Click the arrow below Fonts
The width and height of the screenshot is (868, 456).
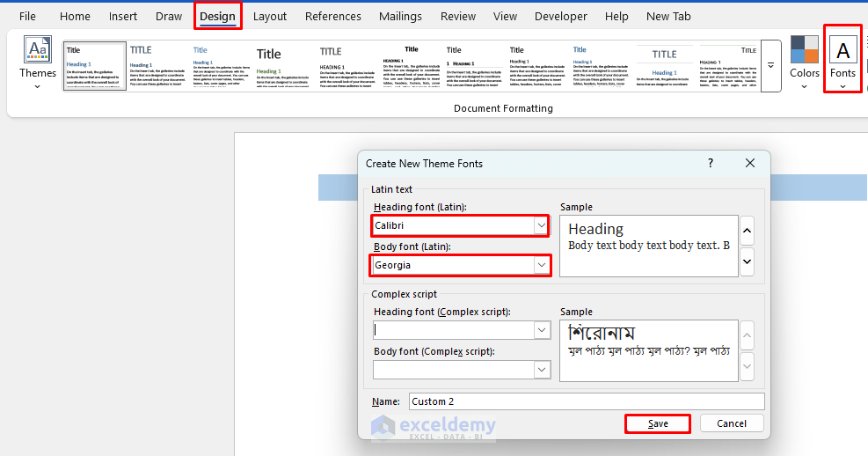coord(842,86)
